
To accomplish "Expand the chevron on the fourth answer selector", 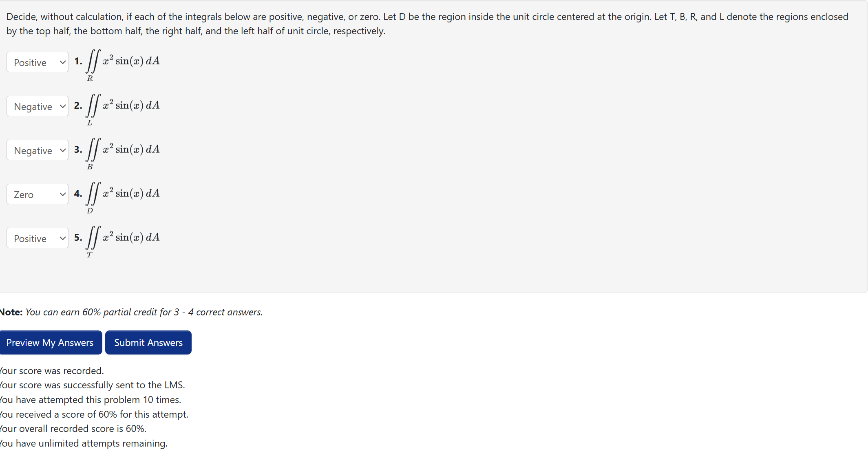I will tap(62, 194).
